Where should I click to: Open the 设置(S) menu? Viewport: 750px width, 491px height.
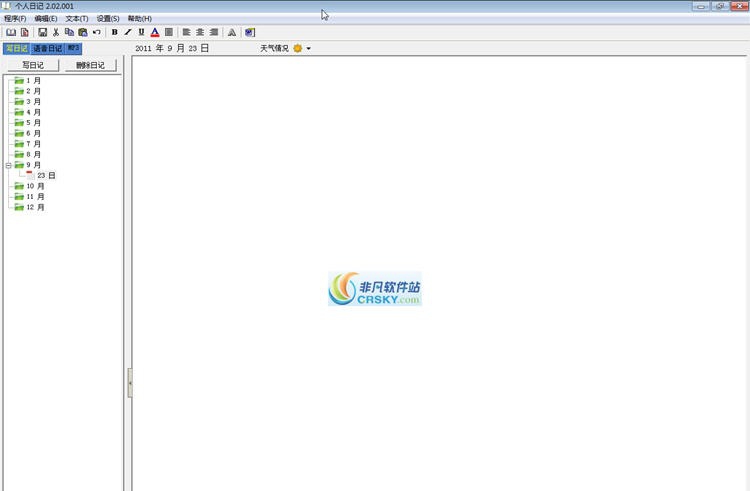pyautogui.click(x=108, y=18)
